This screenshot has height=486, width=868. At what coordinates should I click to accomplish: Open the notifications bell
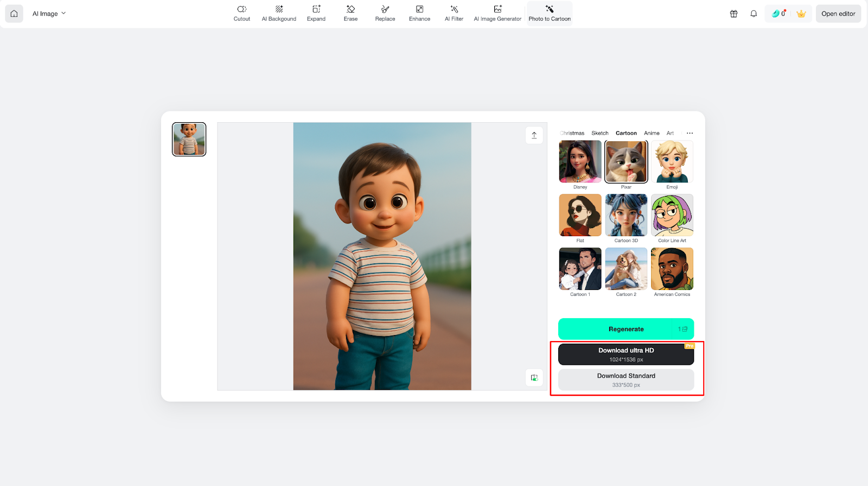(x=754, y=14)
